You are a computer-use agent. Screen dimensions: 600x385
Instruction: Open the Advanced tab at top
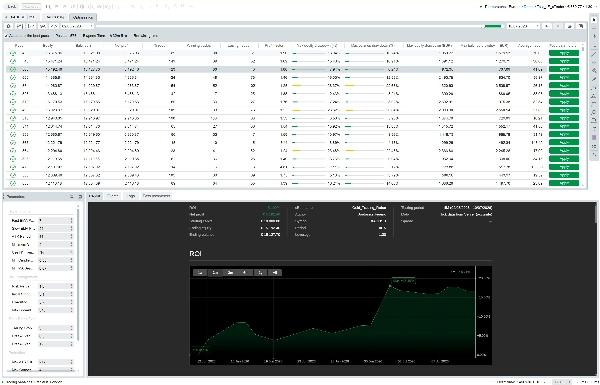(83, 17)
